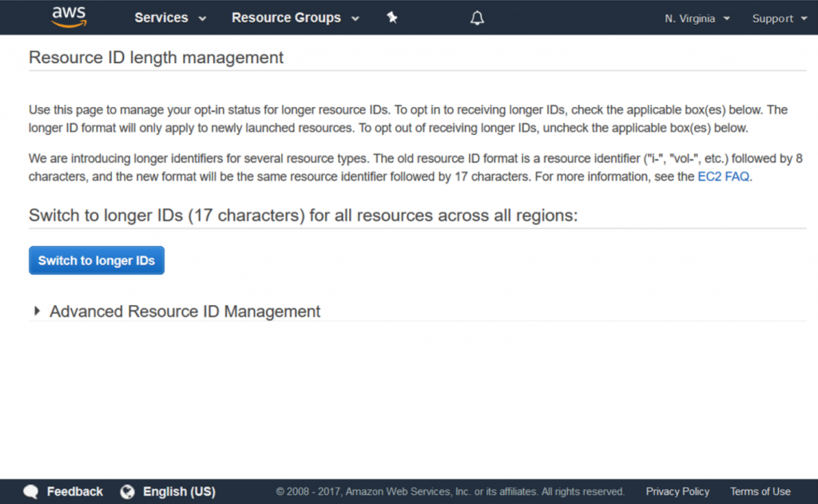The height and width of the screenshot is (504, 818).
Task: Click Switch to longer IDs button
Action: click(97, 260)
